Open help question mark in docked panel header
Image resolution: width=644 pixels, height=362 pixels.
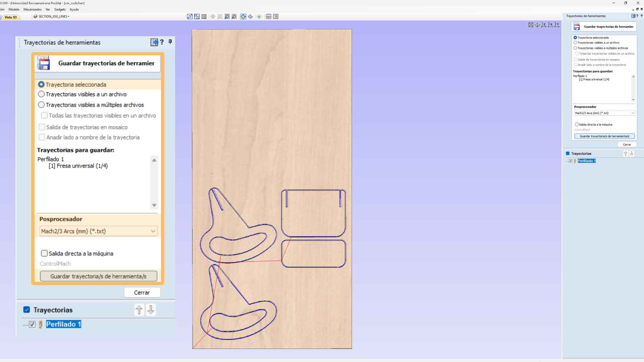pos(637,16)
